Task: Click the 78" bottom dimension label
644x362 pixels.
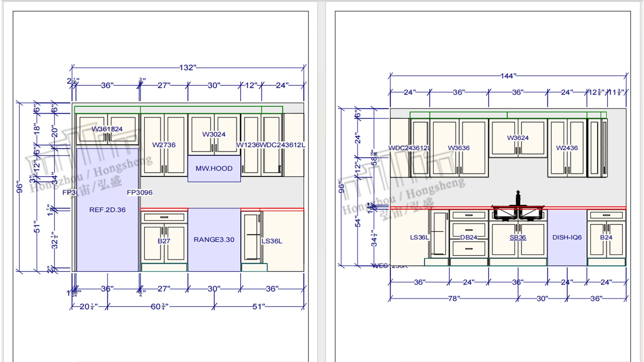Action: (453, 298)
